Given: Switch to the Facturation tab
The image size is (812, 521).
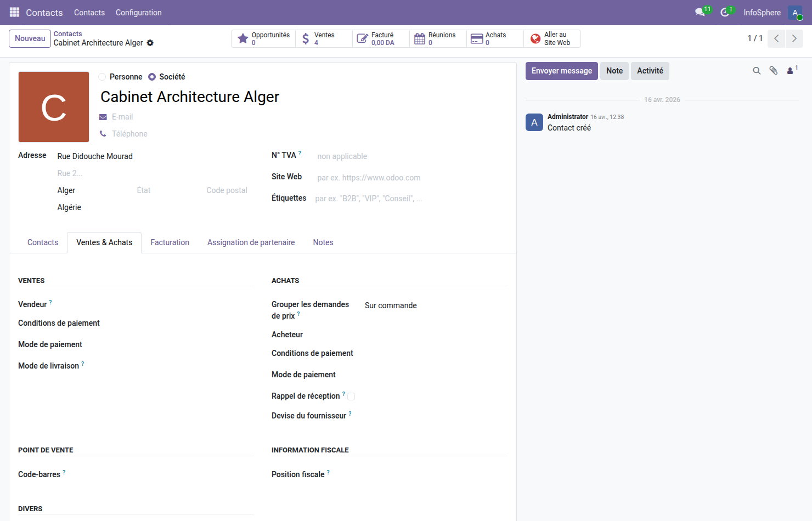Looking at the screenshot, I should point(170,242).
